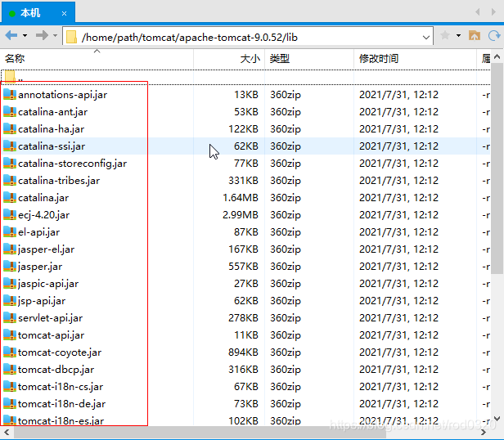Sort by 大小 column header
Screen dimensions: 504x440
(229, 59)
